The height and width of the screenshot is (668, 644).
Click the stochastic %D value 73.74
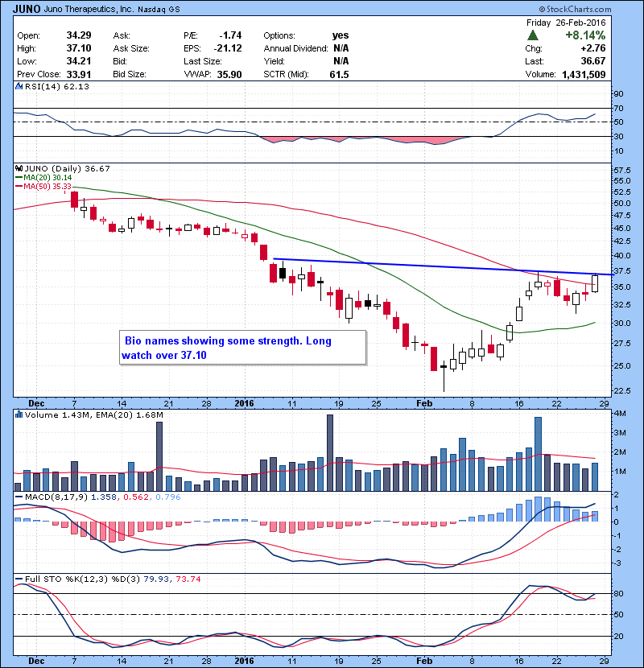tap(188, 579)
